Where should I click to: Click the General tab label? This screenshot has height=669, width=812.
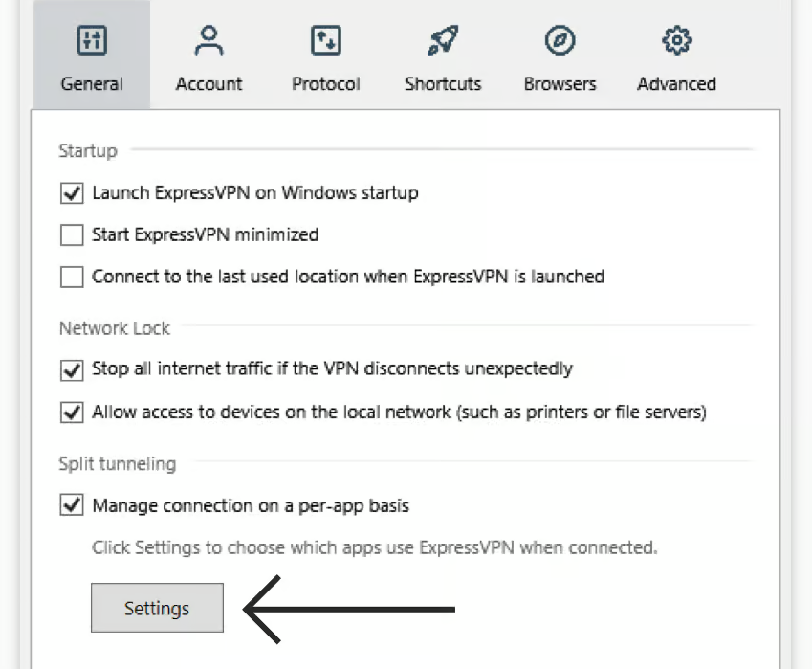[x=92, y=83]
